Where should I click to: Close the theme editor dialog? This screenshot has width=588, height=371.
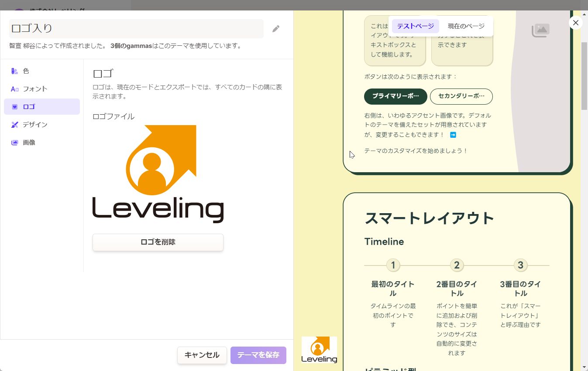click(575, 22)
